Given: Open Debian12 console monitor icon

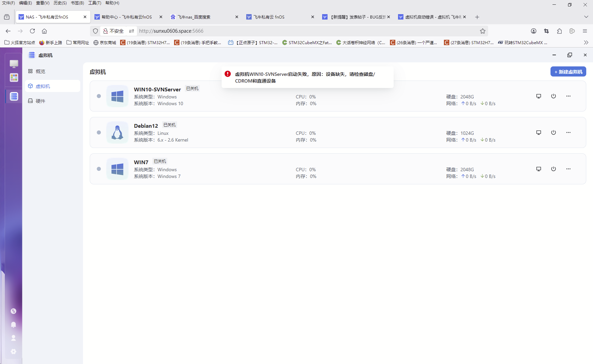Looking at the screenshot, I should pyautogui.click(x=539, y=132).
